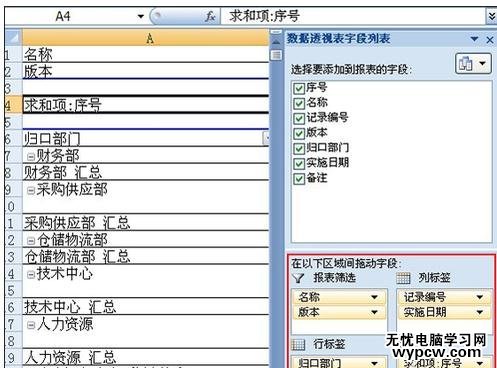This screenshot has width=497, height=368.
Task: Open 版本 report filter field dropdown
Action: click(374, 312)
